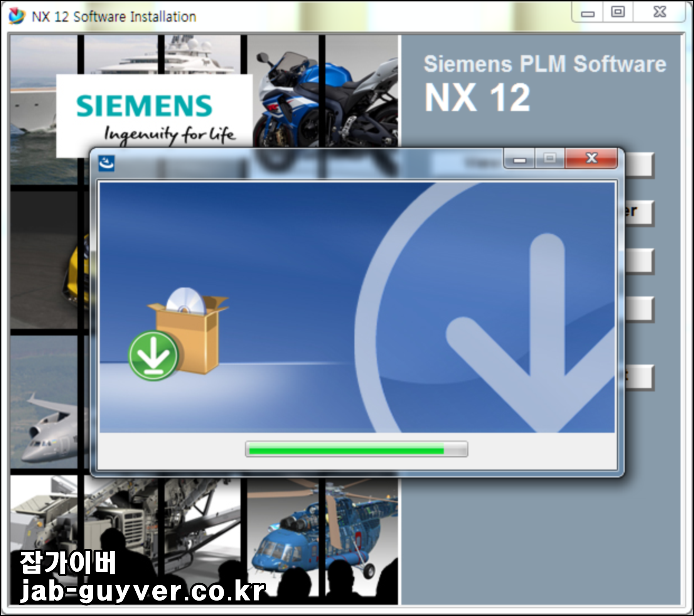Screen dimensions: 694x616
Task: Click the installer dialog's greyed maximize button
Action: [550, 159]
